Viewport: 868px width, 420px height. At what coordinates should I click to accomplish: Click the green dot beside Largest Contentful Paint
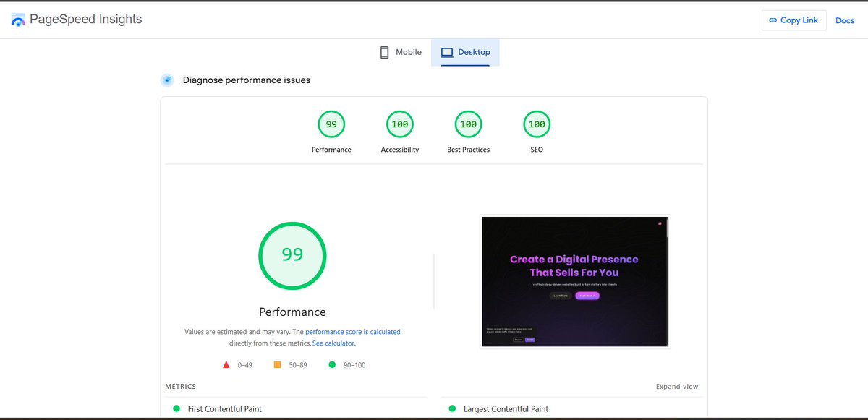[x=451, y=408]
